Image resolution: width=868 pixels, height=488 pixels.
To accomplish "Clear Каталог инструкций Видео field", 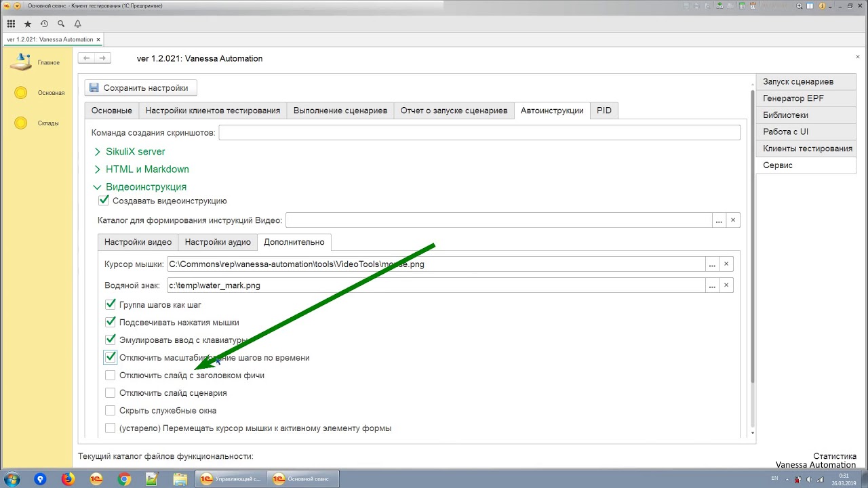I will (x=733, y=220).
